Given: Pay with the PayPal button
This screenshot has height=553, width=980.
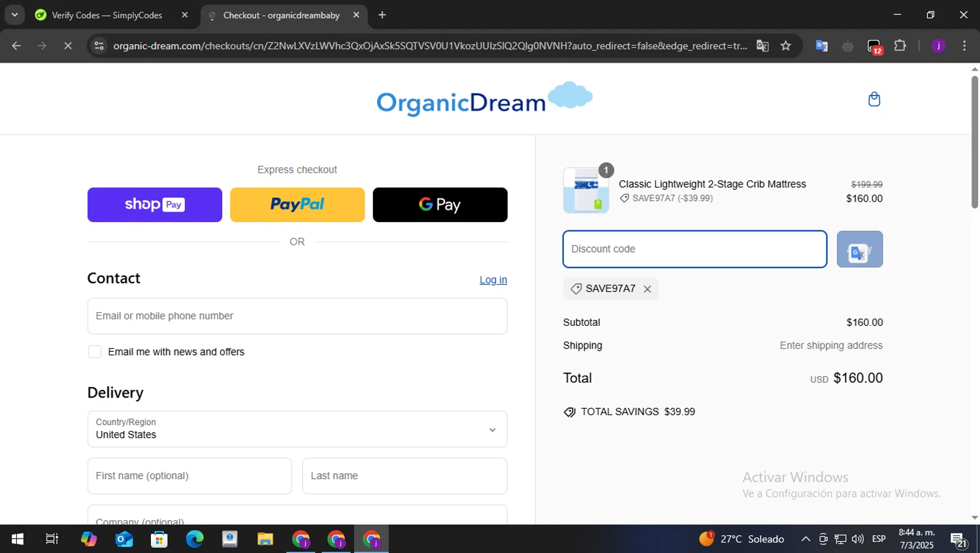Looking at the screenshot, I should [x=297, y=204].
